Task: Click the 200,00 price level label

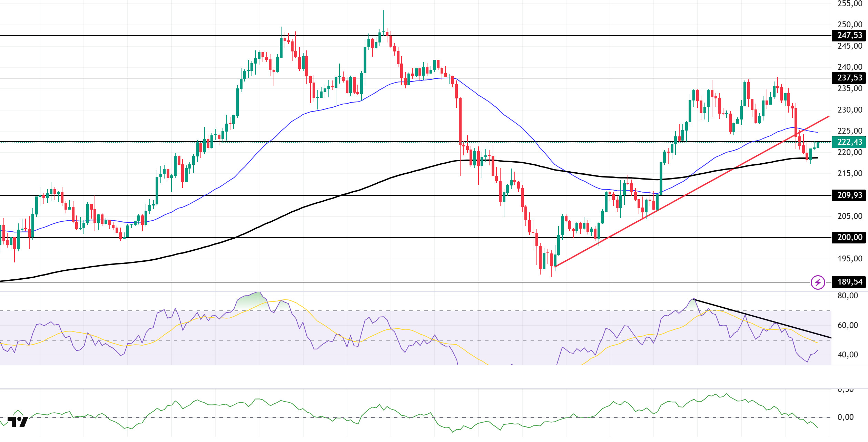Action: (x=849, y=238)
